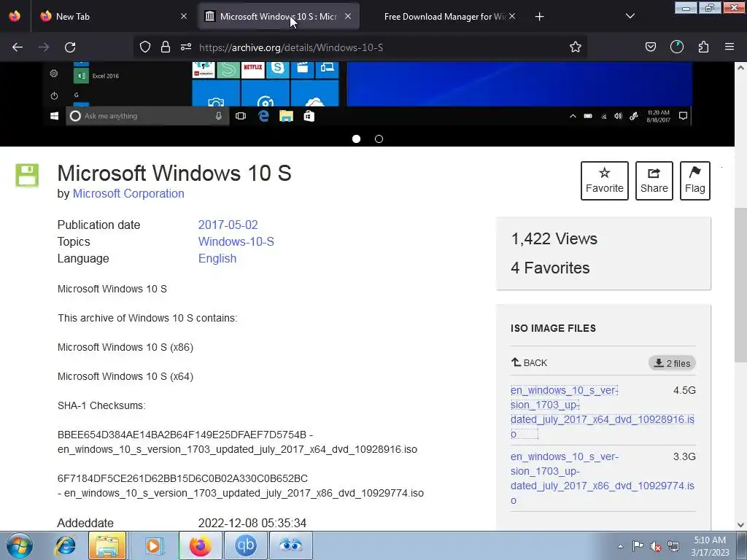
Task: Show hidden tray icons arrow
Action: pyautogui.click(x=620, y=546)
